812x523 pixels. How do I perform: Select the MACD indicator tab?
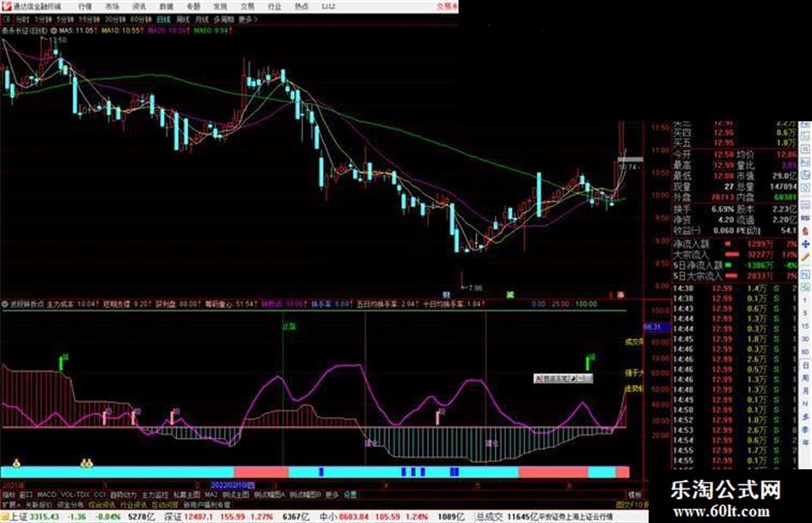click(x=46, y=495)
